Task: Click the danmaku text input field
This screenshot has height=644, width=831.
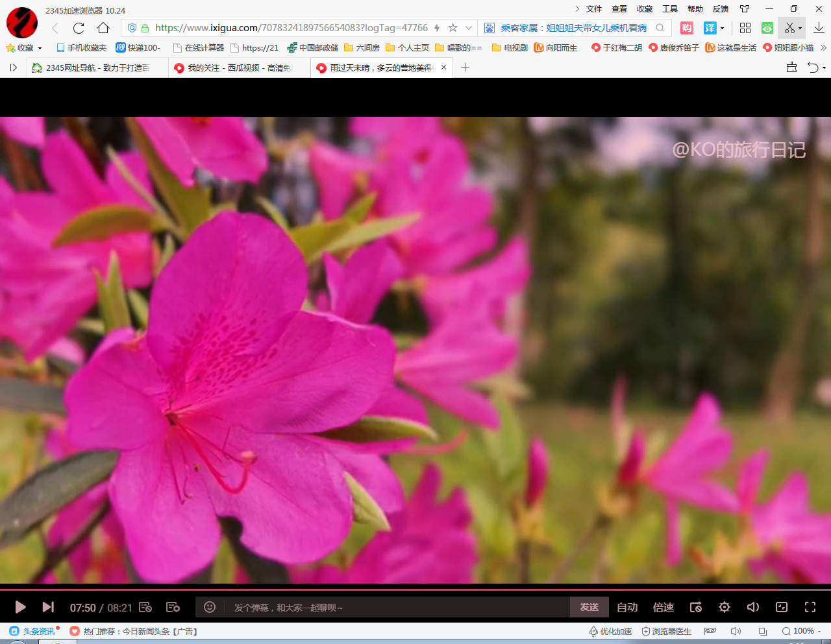Action: [x=396, y=608]
